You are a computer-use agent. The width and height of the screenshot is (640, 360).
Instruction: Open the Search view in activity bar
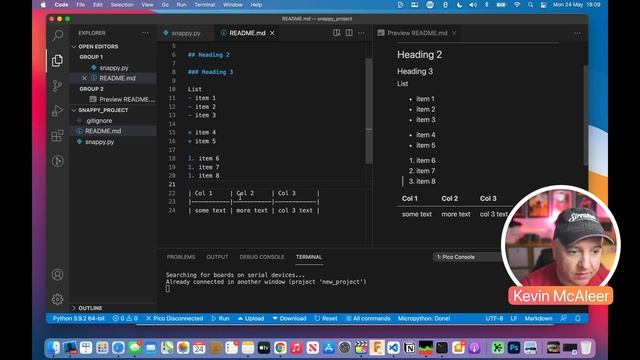tap(58, 36)
